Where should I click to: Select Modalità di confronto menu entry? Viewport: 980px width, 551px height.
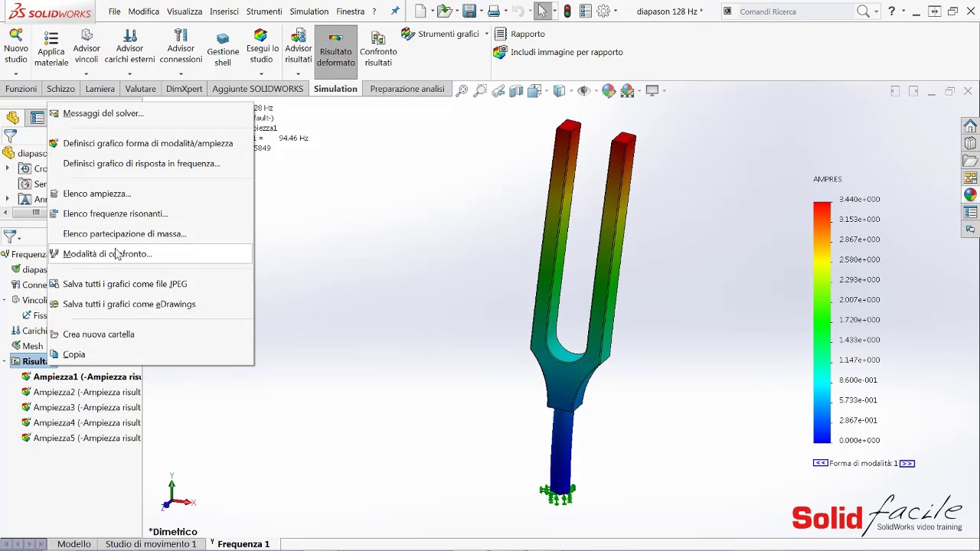click(151, 253)
